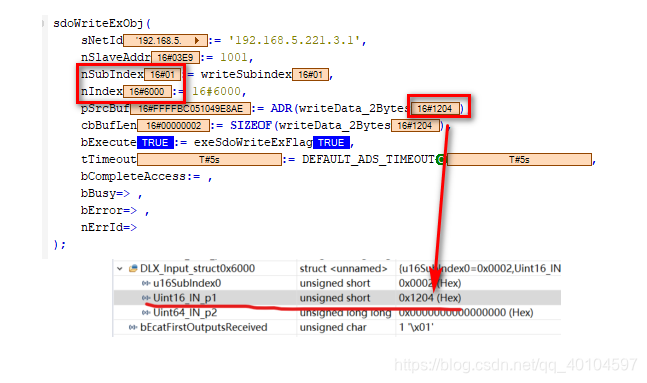
Task: Click the nSlaveAddr inline value 16#03E9
Action: [x=175, y=57]
